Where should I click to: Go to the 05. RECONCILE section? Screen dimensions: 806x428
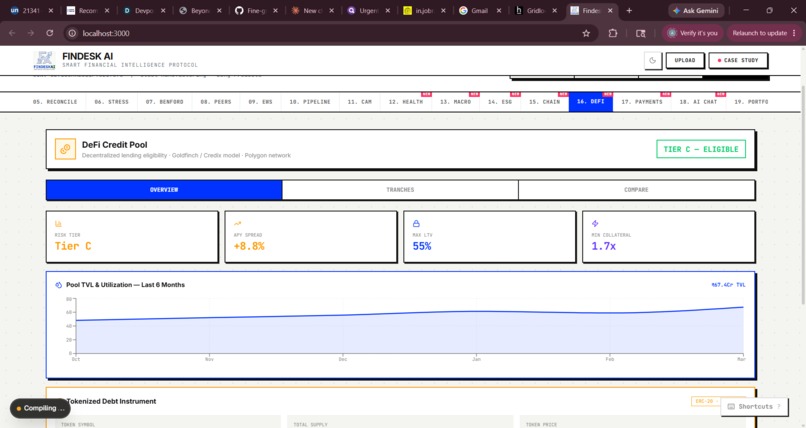click(x=55, y=102)
